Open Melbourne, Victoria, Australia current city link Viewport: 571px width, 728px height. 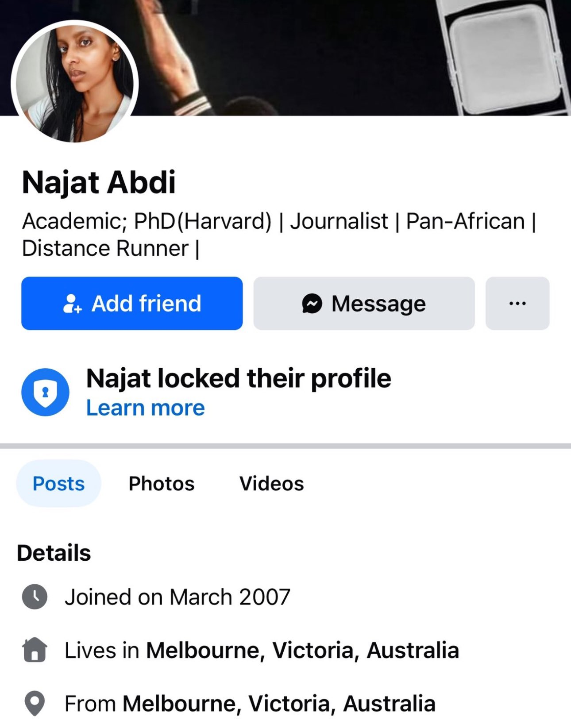pyautogui.click(x=302, y=650)
